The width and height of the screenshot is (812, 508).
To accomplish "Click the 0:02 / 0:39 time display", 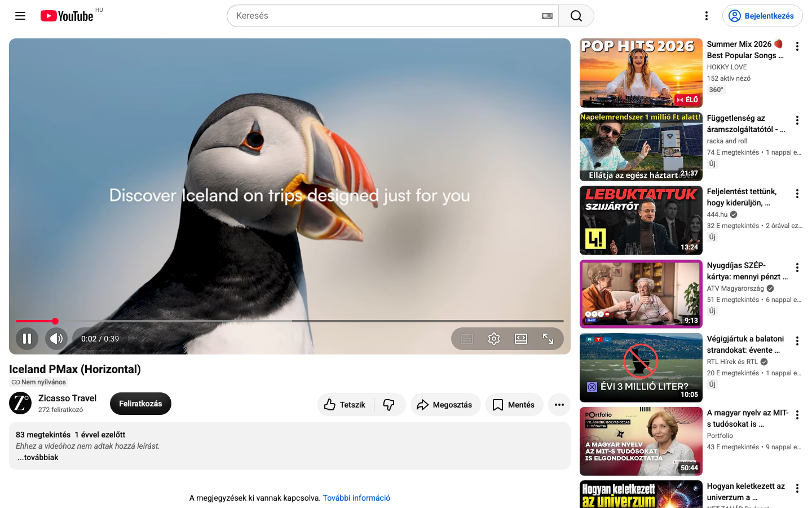I will click(100, 339).
